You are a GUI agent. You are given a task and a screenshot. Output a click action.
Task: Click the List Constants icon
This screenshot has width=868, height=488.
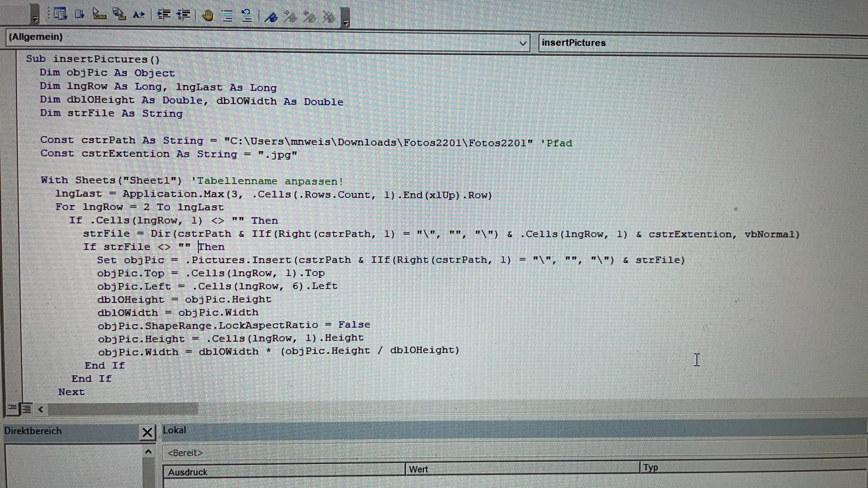click(x=79, y=14)
